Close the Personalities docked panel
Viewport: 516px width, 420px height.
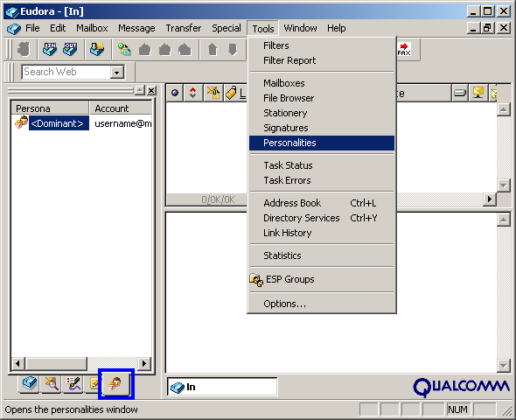(x=151, y=90)
